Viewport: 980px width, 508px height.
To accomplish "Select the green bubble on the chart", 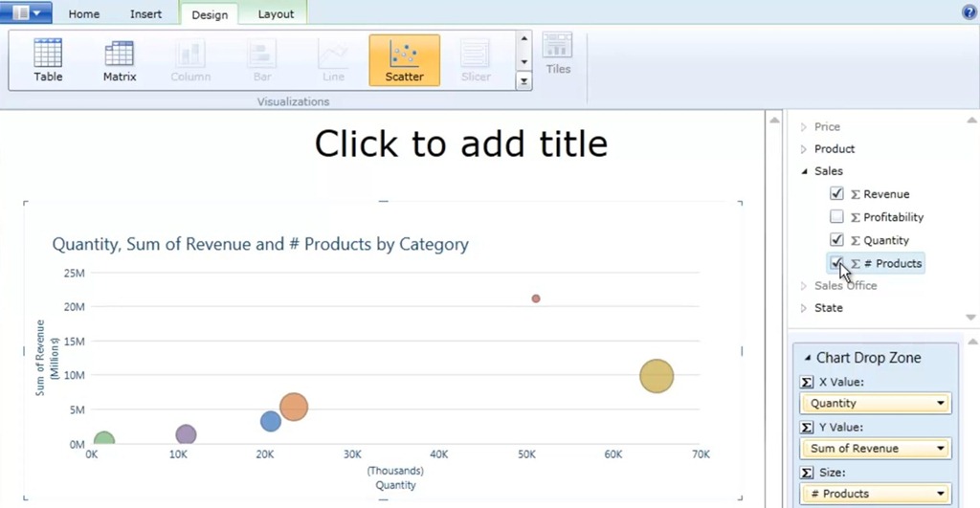I will coord(104,438).
